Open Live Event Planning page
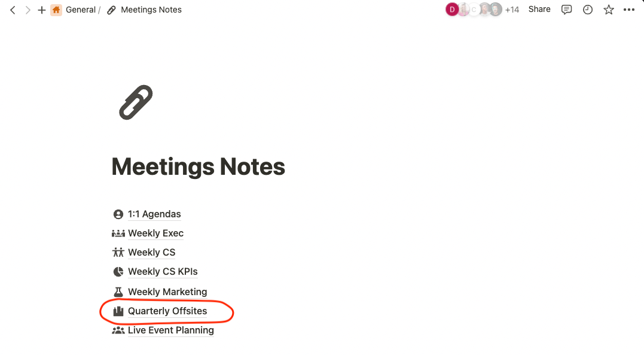644x355 pixels. (x=171, y=330)
